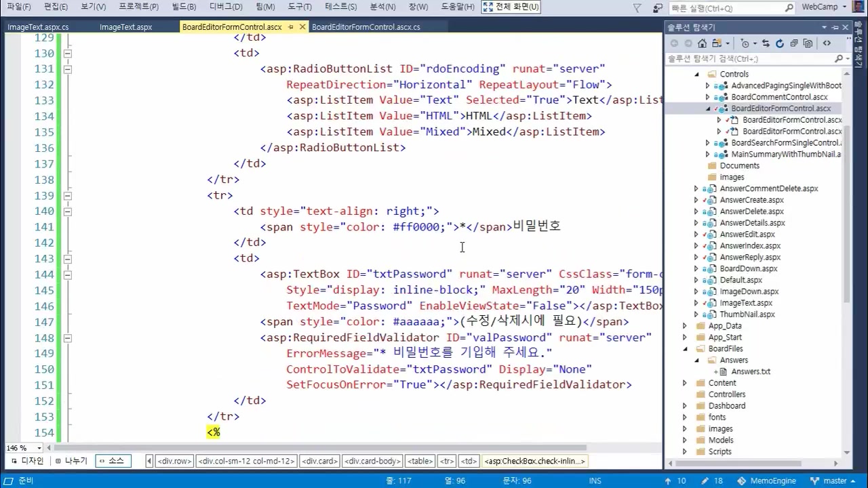Viewport: 868px width, 488px height.
Task: Click the Home icon in Solution Explorer
Action: [703, 43]
